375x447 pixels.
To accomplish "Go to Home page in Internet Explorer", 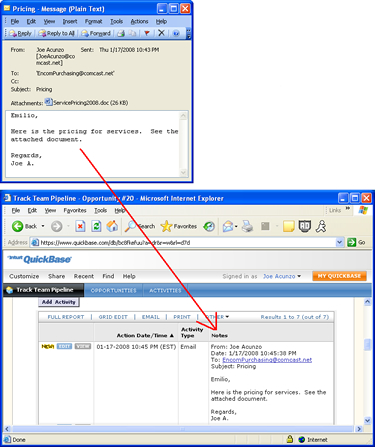I will point(112,226).
